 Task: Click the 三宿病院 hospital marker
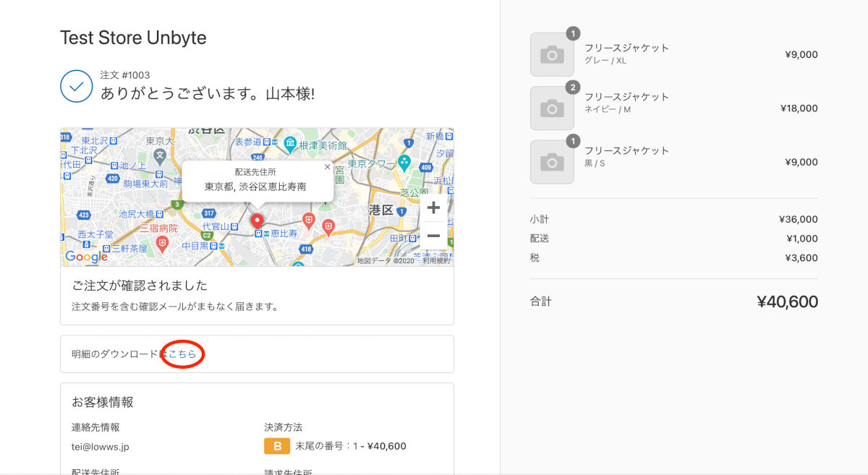pos(162,243)
